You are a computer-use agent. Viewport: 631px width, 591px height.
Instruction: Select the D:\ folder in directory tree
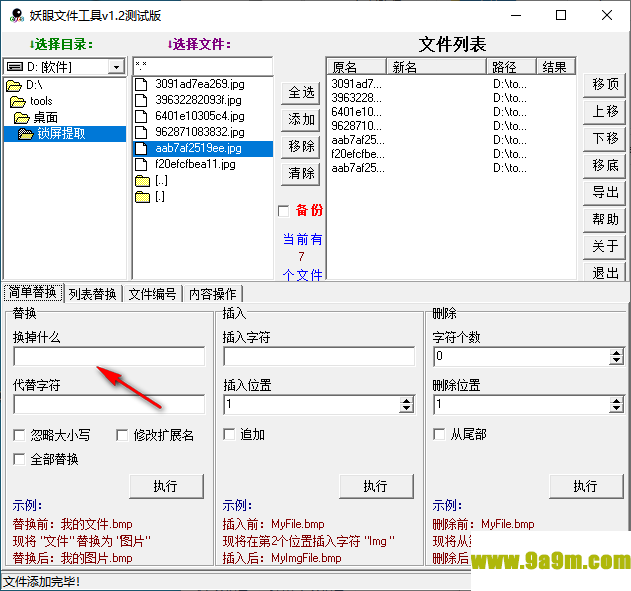25,85
